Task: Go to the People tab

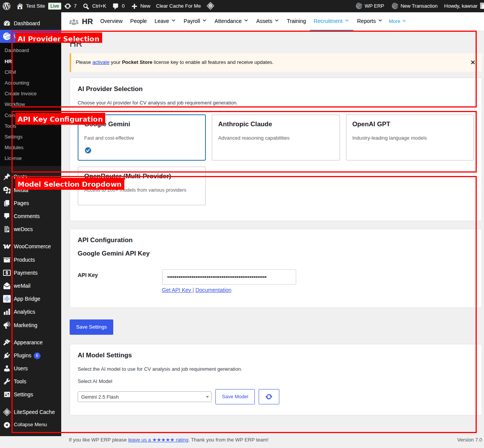Action: [139, 21]
